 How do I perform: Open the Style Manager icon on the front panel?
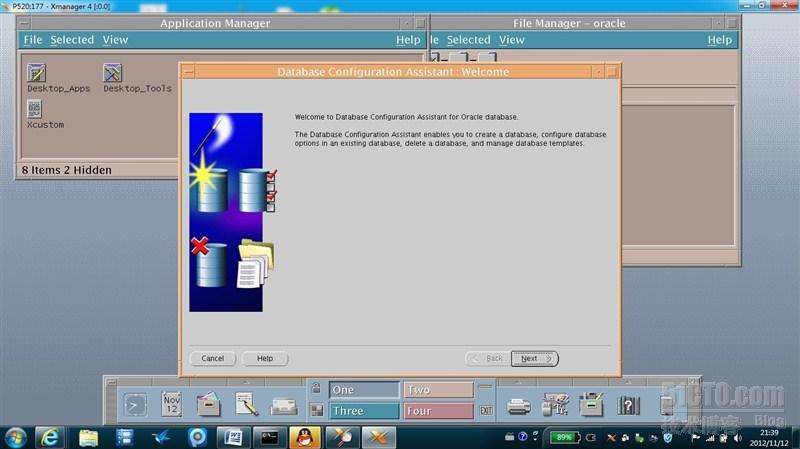[x=555, y=404]
